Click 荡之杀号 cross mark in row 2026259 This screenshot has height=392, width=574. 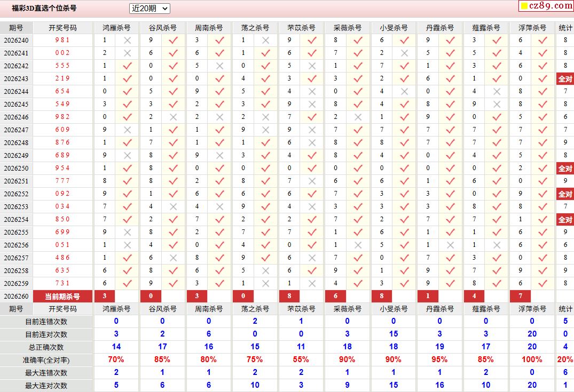tap(266, 283)
